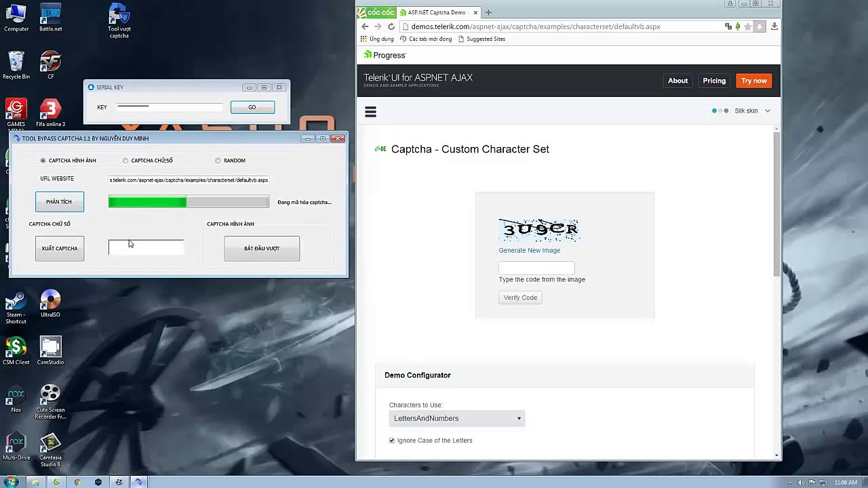Viewport: 868px width, 488px height.
Task: Click the browser address bar
Action: (x=561, y=26)
